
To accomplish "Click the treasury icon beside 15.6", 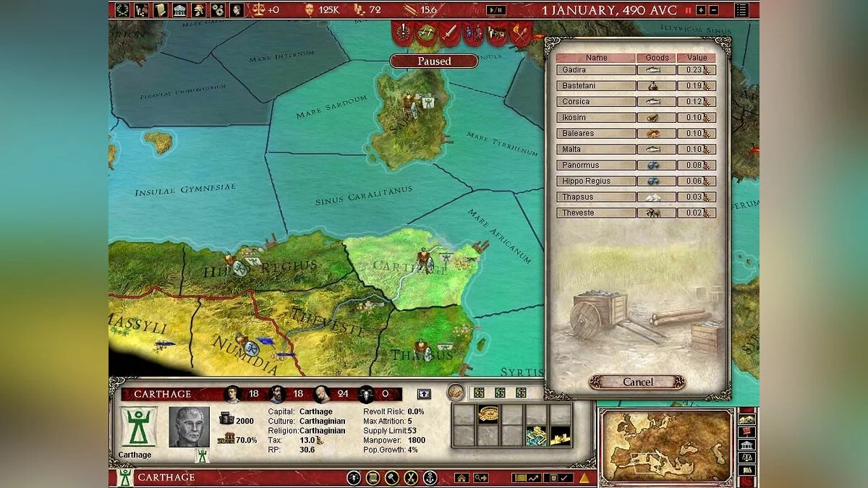I will (x=410, y=9).
